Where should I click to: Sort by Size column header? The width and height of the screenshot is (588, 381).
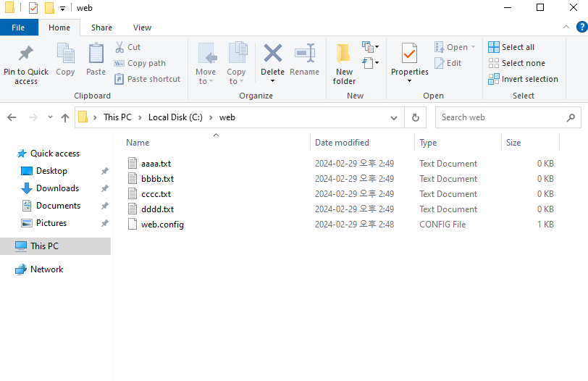tap(513, 143)
